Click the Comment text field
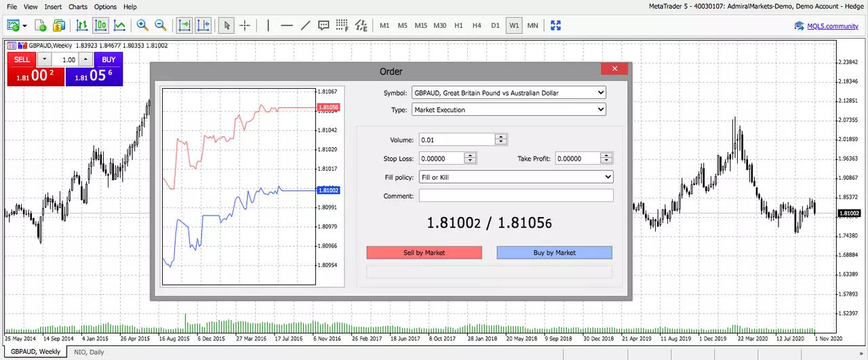This screenshot has width=868, height=360. pos(516,196)
